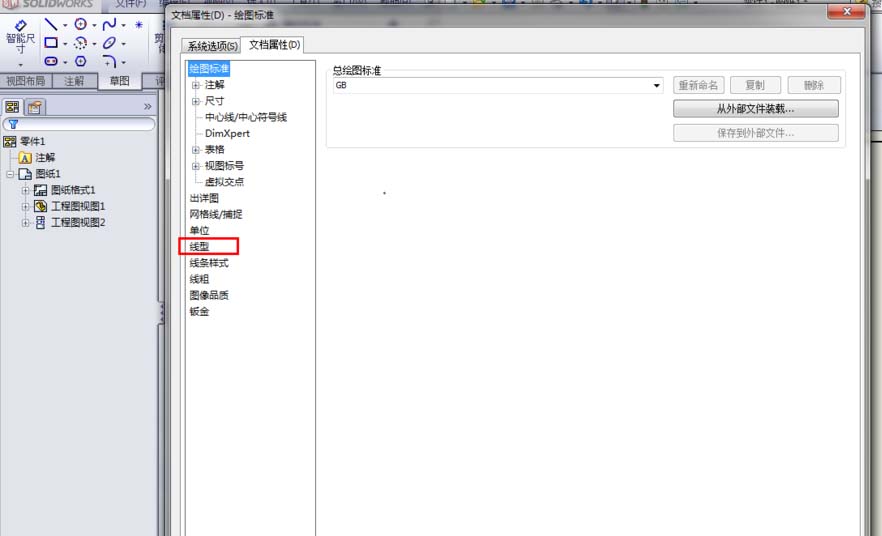
Task: Click the 图纸格式1 icon
Action: (x=40, y=190)
